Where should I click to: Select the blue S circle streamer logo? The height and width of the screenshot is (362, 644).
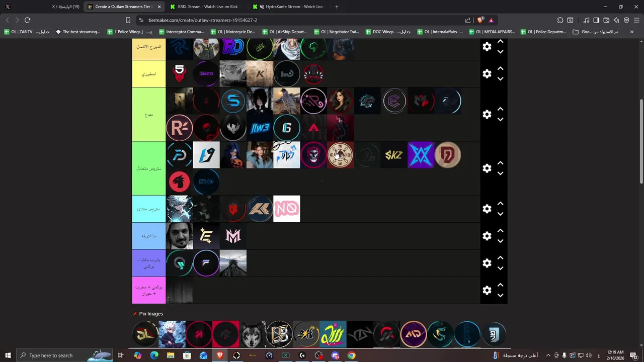[x=233, y=101]
